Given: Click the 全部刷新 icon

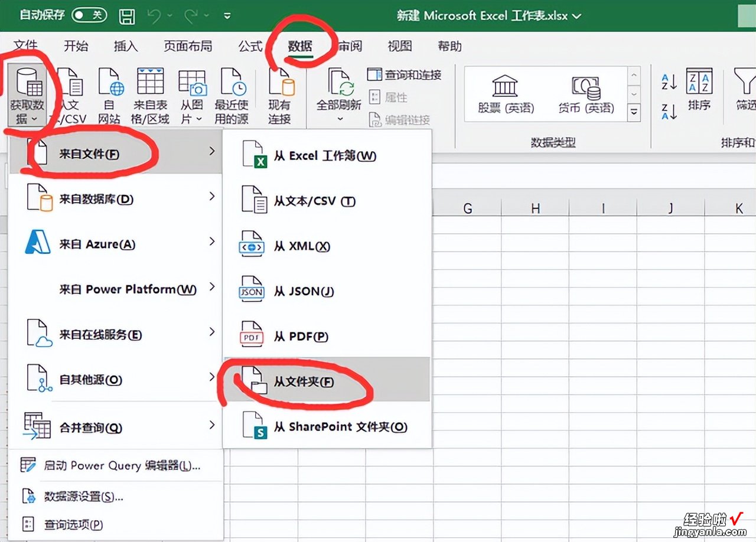Looking at the screenshot, I should click(x=340, y=82).
